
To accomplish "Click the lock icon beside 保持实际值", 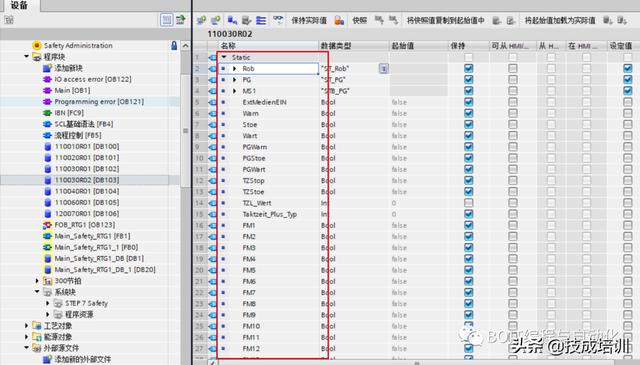I will [x=339, y=20].
